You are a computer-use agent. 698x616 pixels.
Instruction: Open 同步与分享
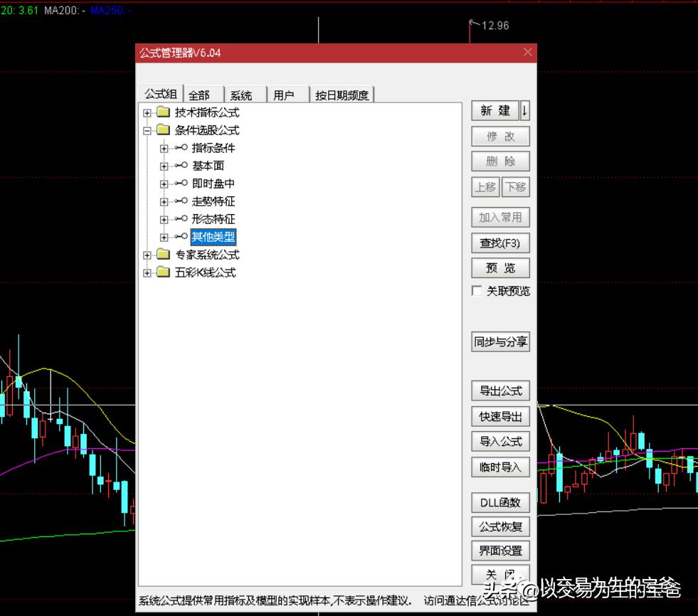(x=500, y=342)
